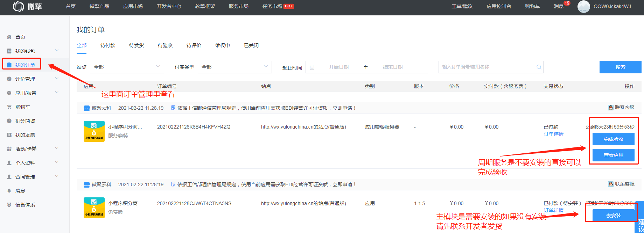Click order number 202102221128CJW6T4CTNA3NS
Image resolution: width=644 pixels, height=233 pixels.
tap(194, 203)
